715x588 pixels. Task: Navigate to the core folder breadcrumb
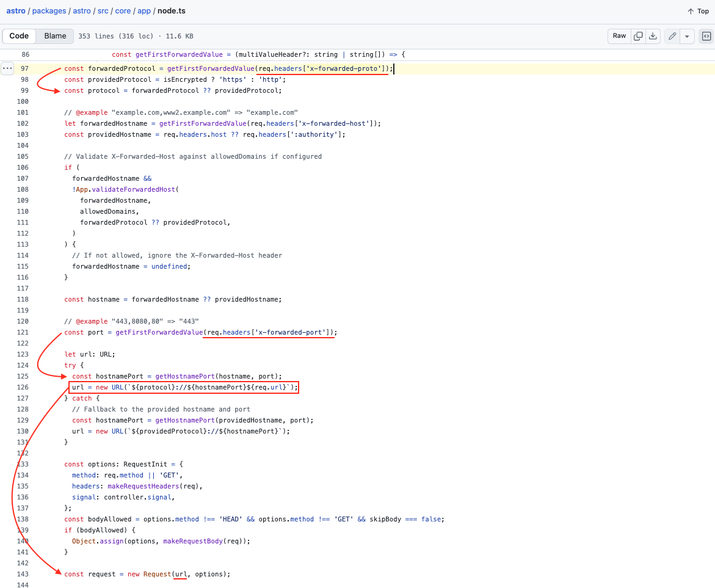pyautogui.click(x=123, y=11)
